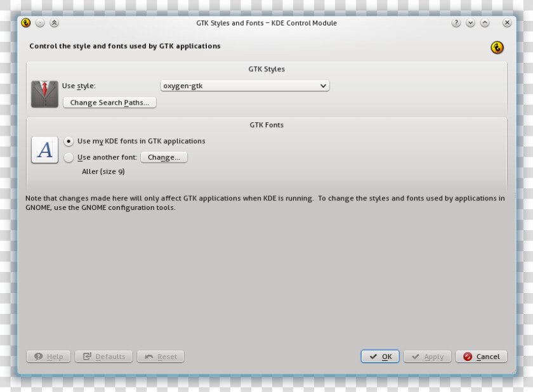
Task: Toggle the keep-on-all-desktops title bar button
Action: pyautogui.click(x=40, y=23)
